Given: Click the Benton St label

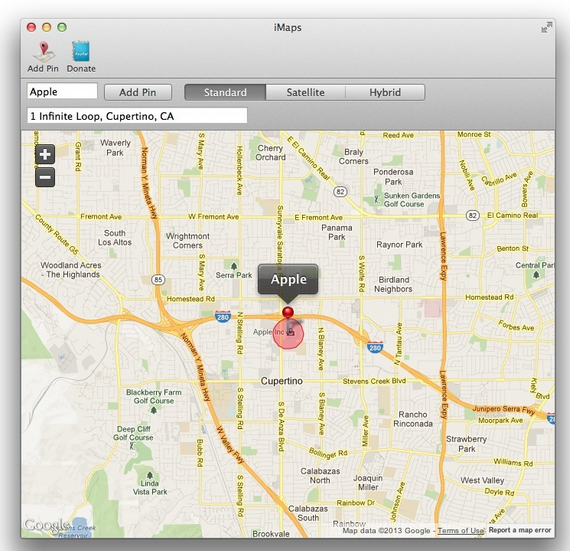Looking at the screenshot, I should click(513, 248).
